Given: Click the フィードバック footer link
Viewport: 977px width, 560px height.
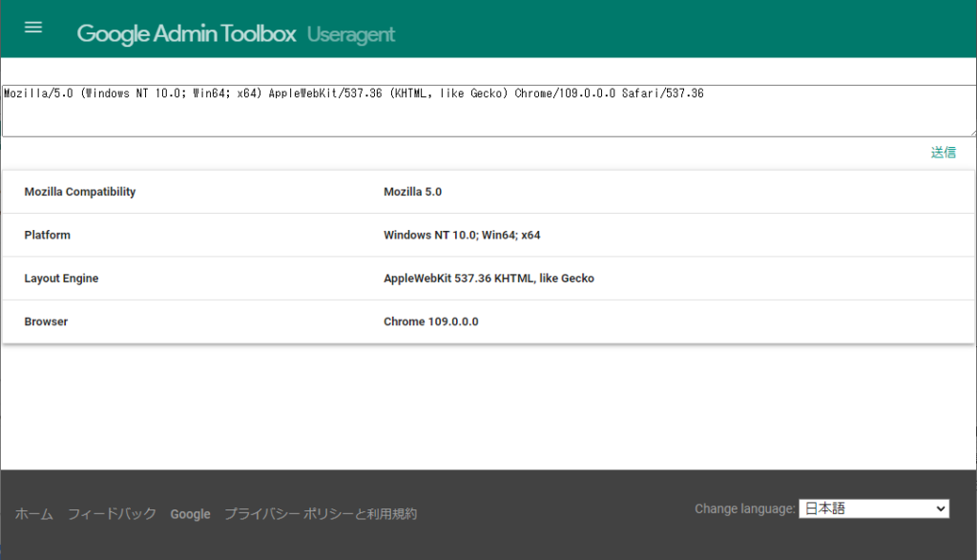Looking at the screenshot, I should (112, 513).
